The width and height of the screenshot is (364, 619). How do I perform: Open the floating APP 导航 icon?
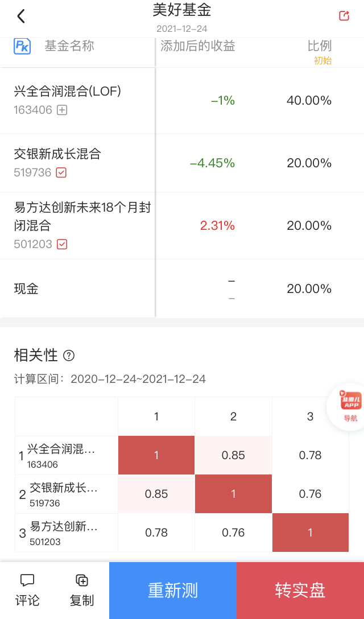click(351, 406)
